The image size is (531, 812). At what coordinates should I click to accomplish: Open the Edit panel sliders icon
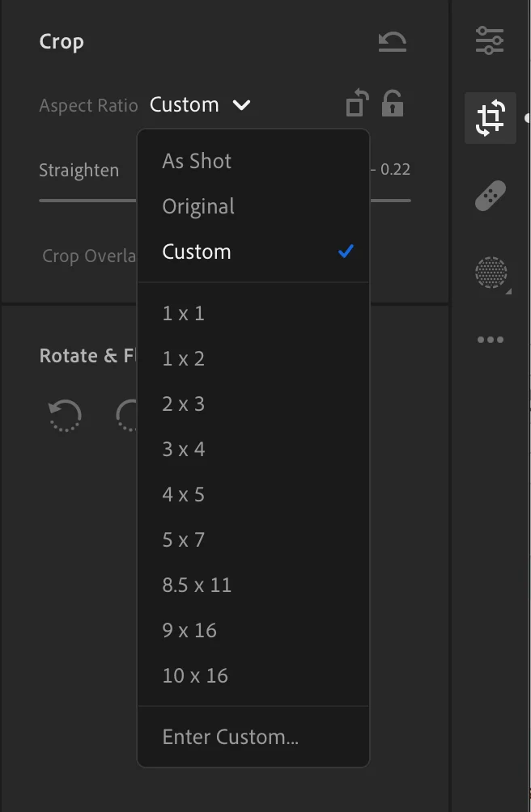point(490,38)
